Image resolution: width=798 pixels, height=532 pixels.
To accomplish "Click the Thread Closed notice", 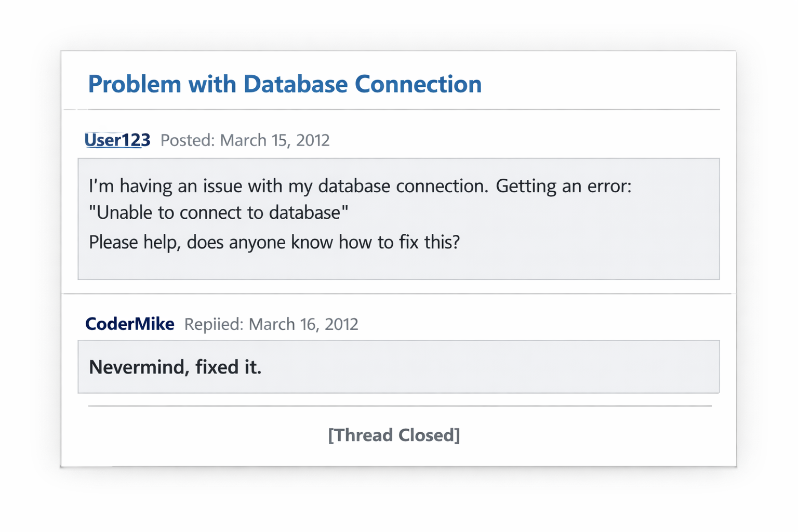I will 394,435.
